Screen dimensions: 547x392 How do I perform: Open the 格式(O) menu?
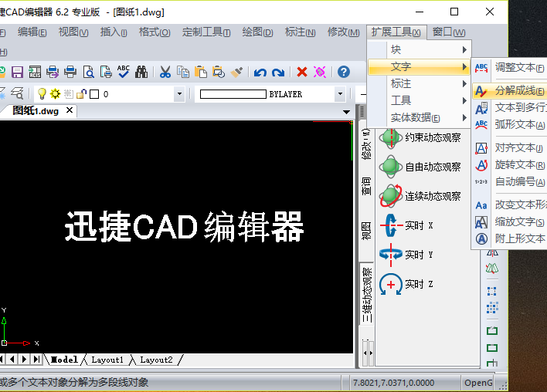coord(155,32)
